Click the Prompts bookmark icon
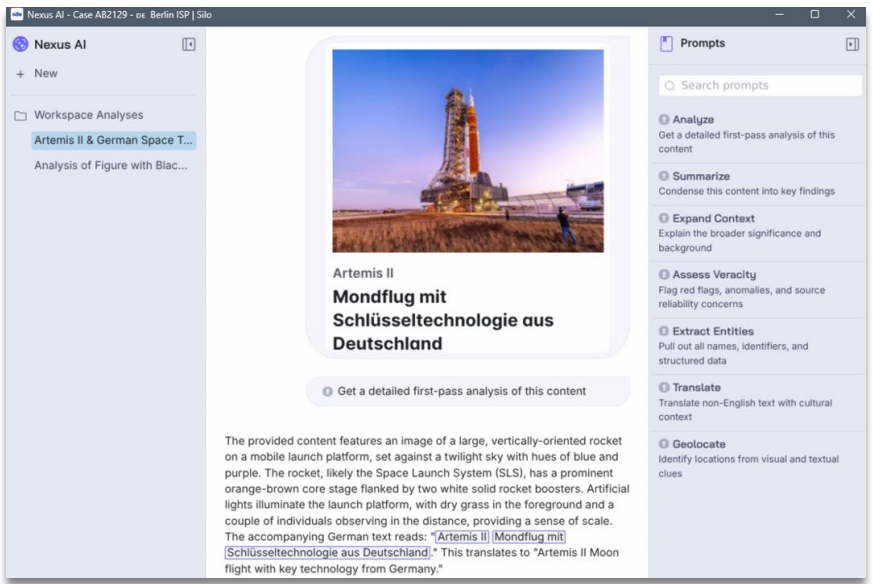The image size is (873, 584). pos(666,43)
